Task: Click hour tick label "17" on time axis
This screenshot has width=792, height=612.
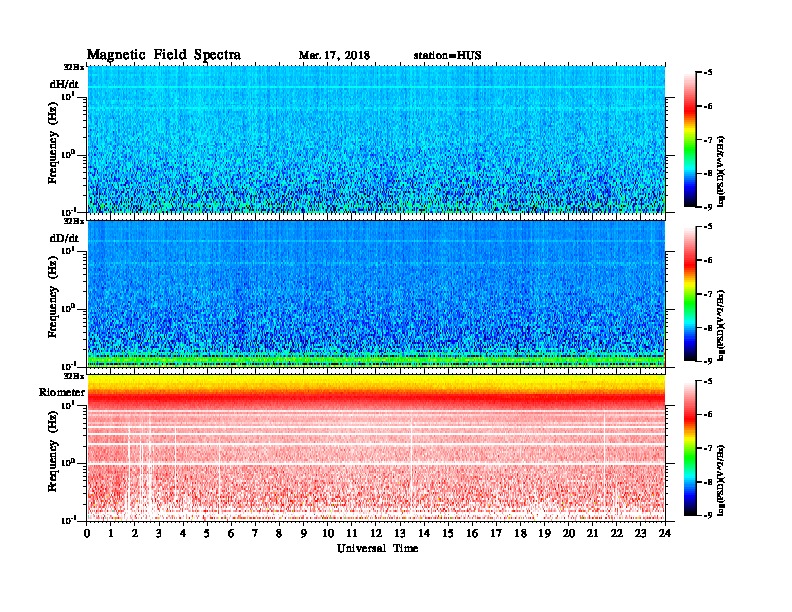Action: tap(497, 533)
